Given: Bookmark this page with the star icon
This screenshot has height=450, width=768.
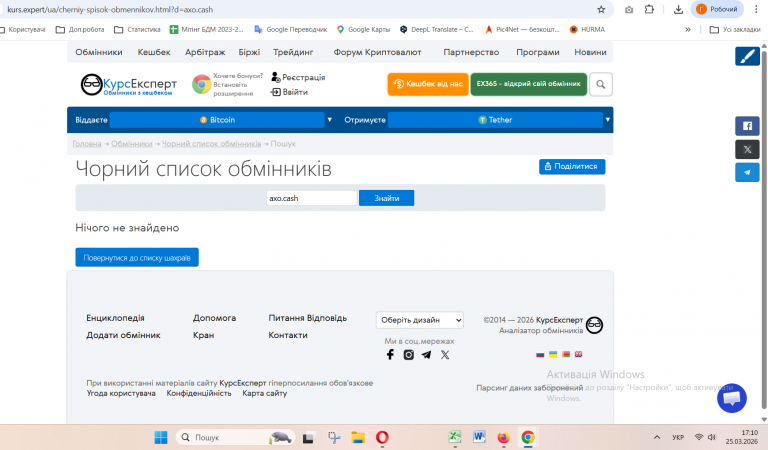Looking at the screenshot, I should (x=601, y=9).
